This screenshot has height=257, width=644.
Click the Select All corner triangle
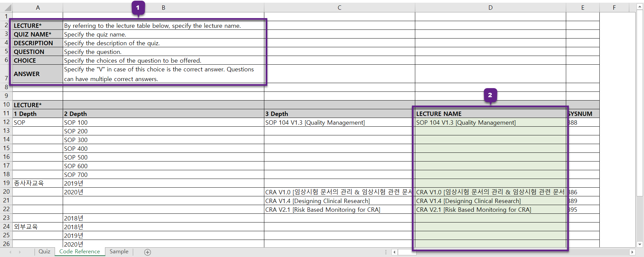(7, 8)
